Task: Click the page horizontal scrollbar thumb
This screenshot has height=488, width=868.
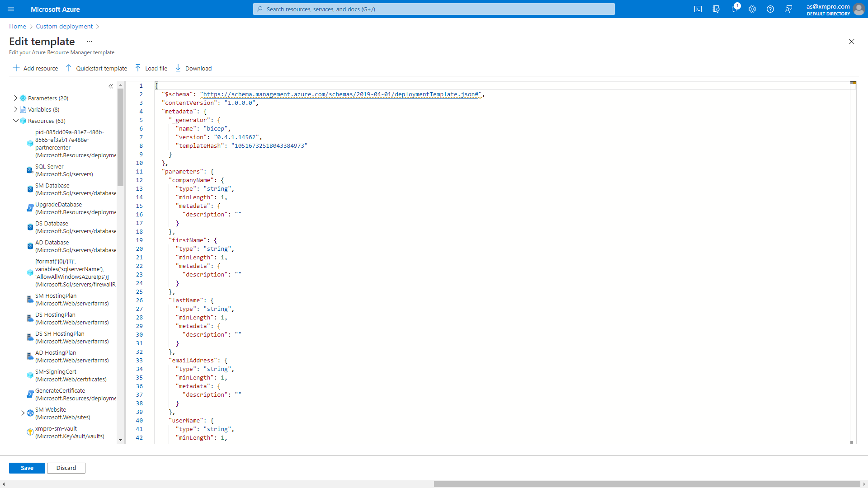Action: click(x=647, y=484)
